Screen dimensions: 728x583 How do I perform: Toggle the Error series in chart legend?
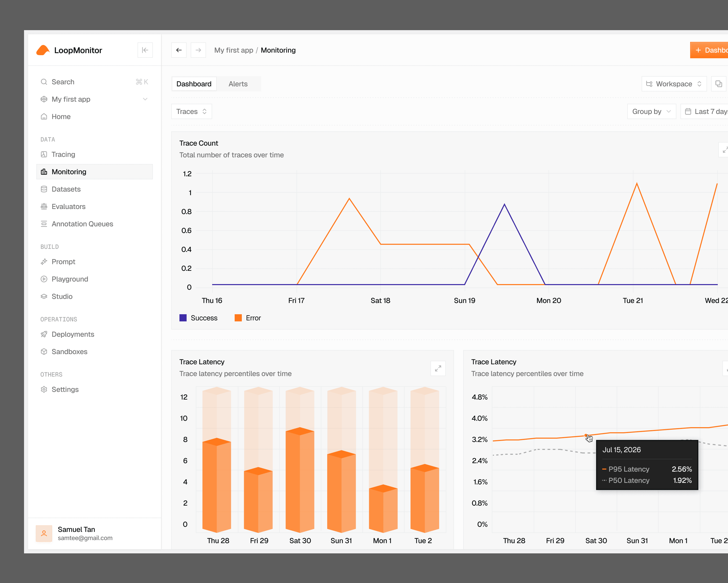[248, 318]
